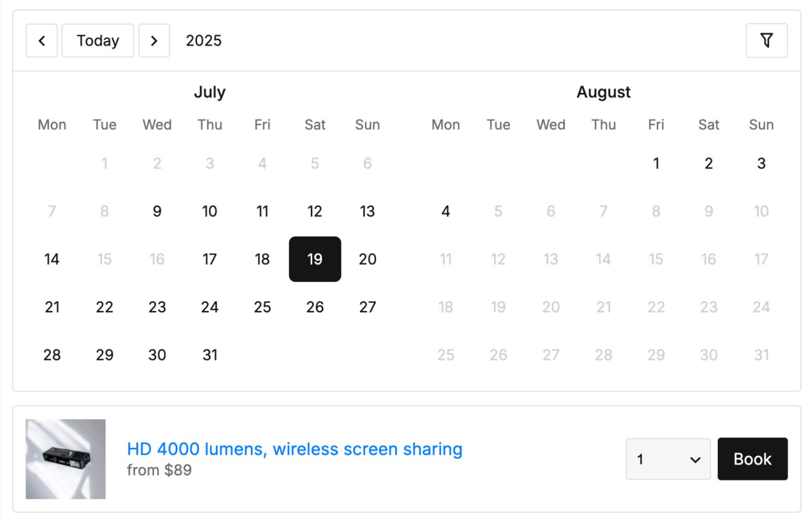Click the projector product thumbnail

66,459
